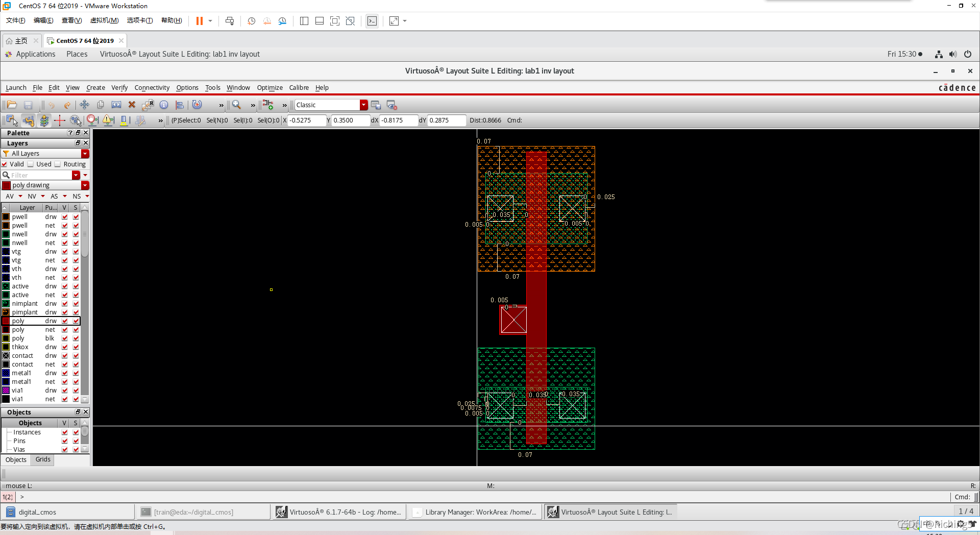
Task: Click the X coordinate input field
Action: pyautogui.click(x=306, y=120)
